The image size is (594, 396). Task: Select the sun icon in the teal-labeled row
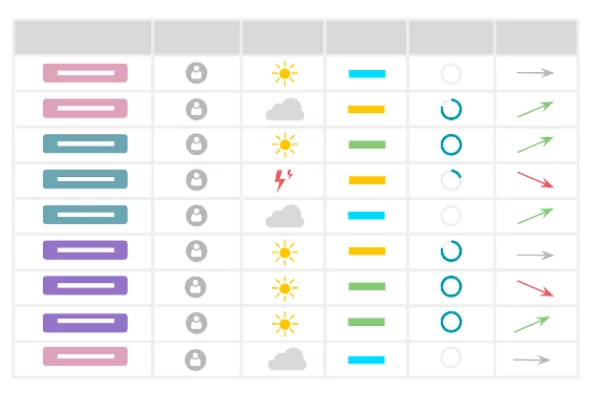coord(284,144)
